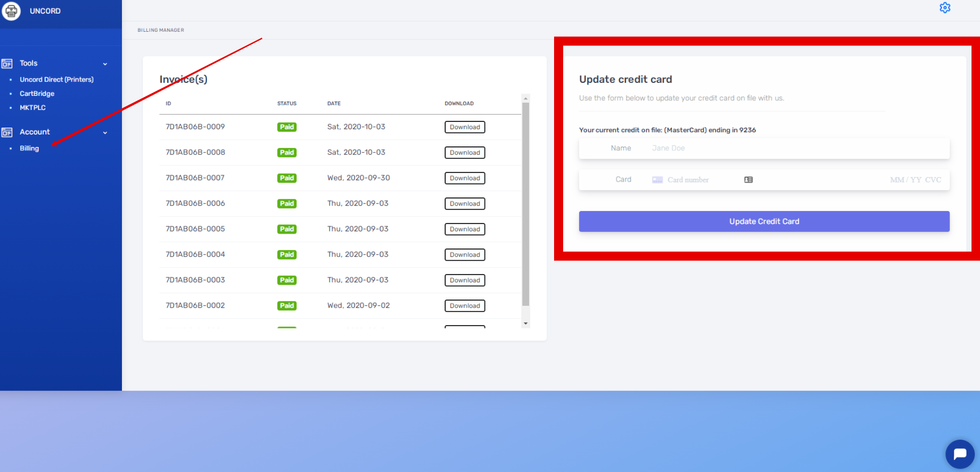Click the invoice list scrollbar thumb
Screen dimensions: 980x472
tap(526, 204)
